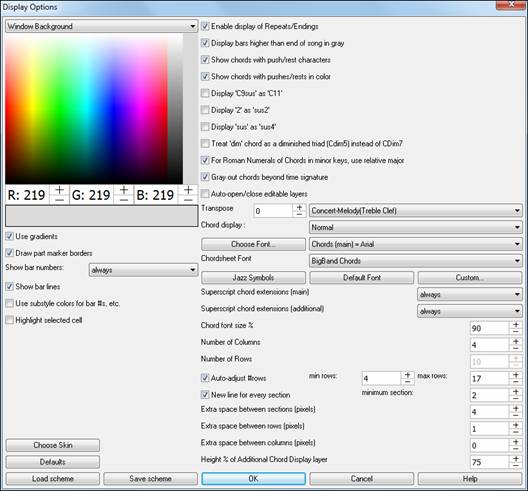Toggle Enable display of Repeats/Endings

click(x=205, y=26)
